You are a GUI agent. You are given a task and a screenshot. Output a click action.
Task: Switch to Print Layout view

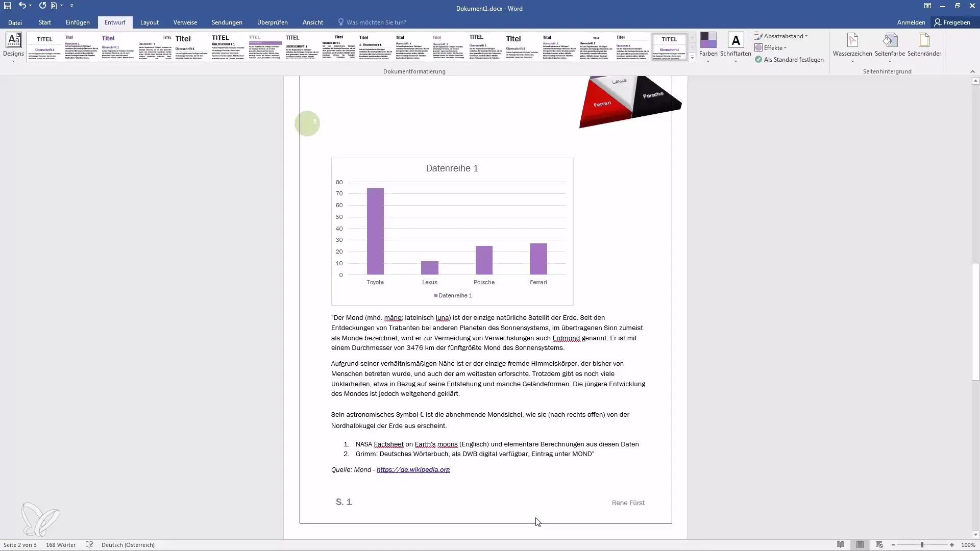(860, 545)
